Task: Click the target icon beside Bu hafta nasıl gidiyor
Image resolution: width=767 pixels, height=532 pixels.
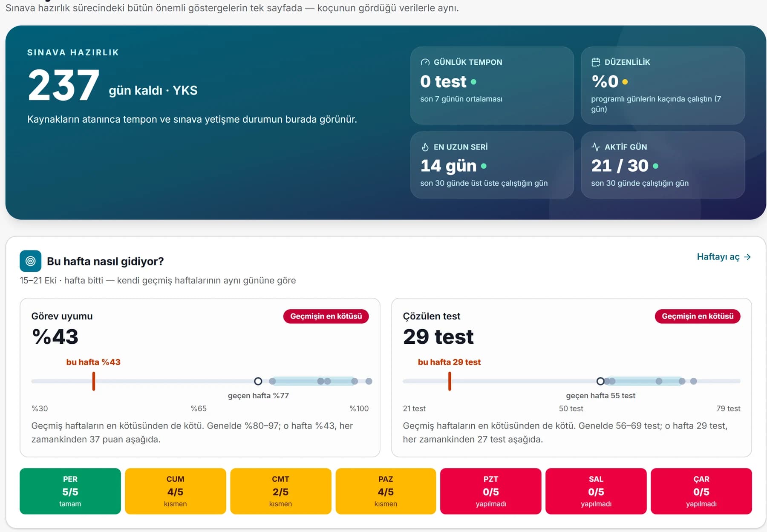Action: click(x=30, y=261)
